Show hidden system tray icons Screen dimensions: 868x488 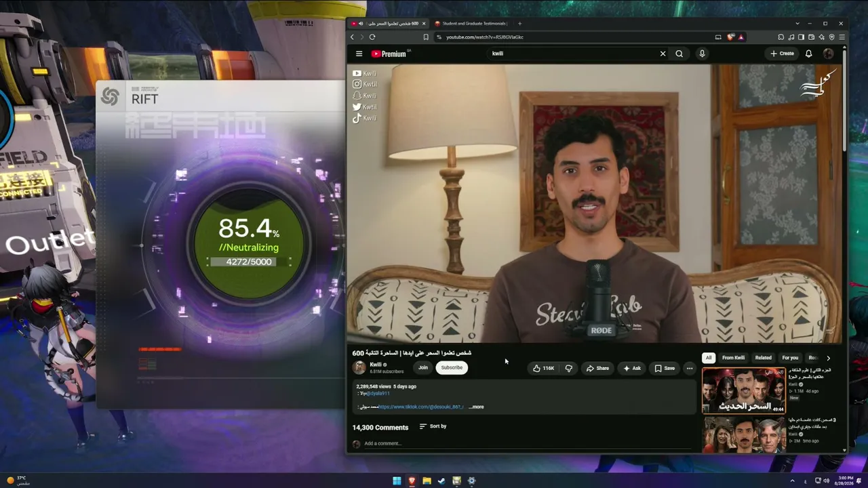792,481
